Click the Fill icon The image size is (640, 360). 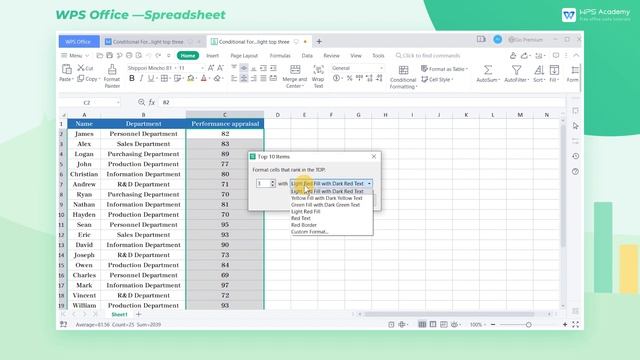tap(554, 70)
